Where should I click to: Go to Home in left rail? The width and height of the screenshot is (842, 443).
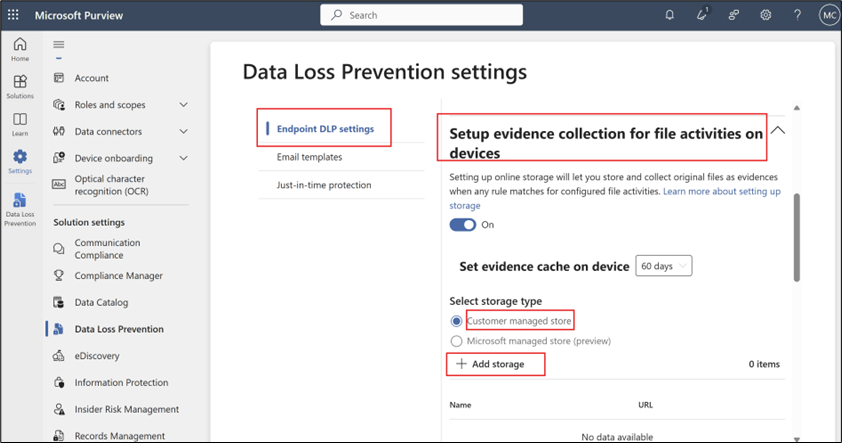[20, 49]
